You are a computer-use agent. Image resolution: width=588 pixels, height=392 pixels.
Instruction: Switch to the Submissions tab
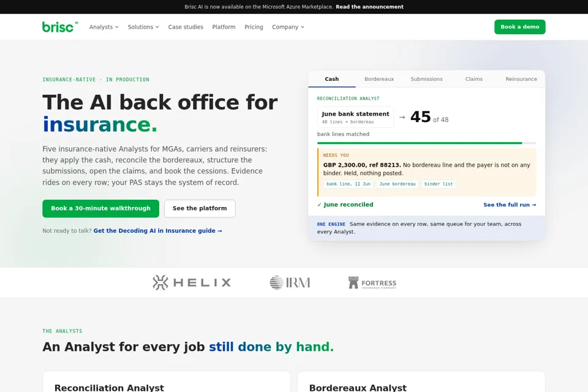[x=426, y=79]
